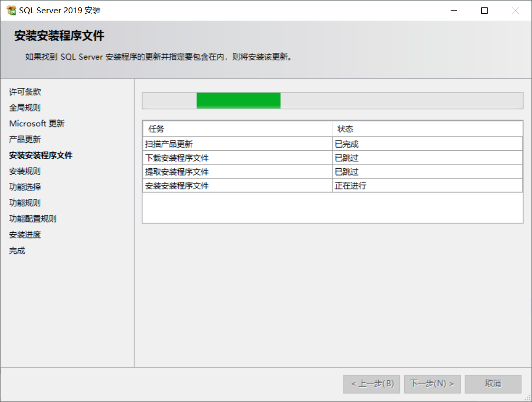Select the 下载安装程序文件 task row
The width and height of the screenshot is (532, 402).
coord(332,158)
